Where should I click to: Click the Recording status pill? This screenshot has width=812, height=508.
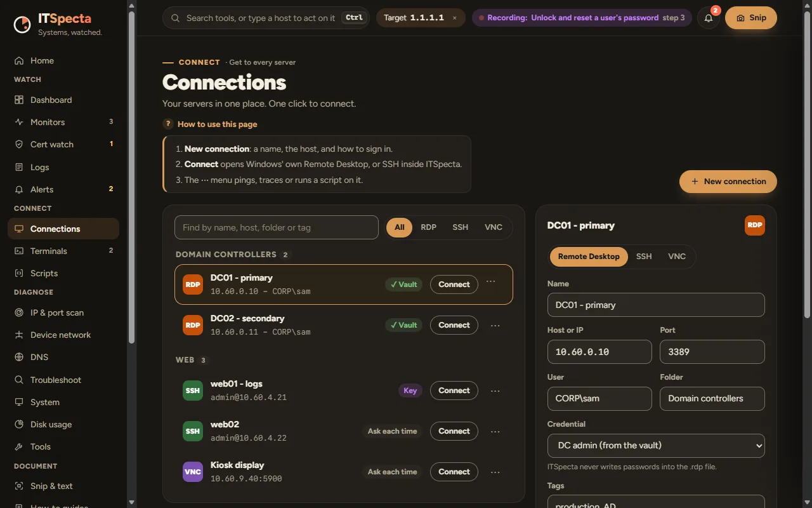pos(582,18)
